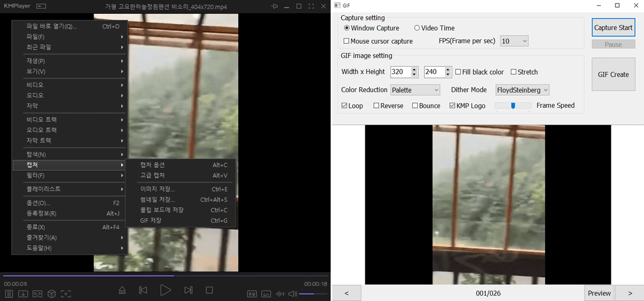Adjust the Frame Speed slider
Screen dimensions: 644x301
513,106
